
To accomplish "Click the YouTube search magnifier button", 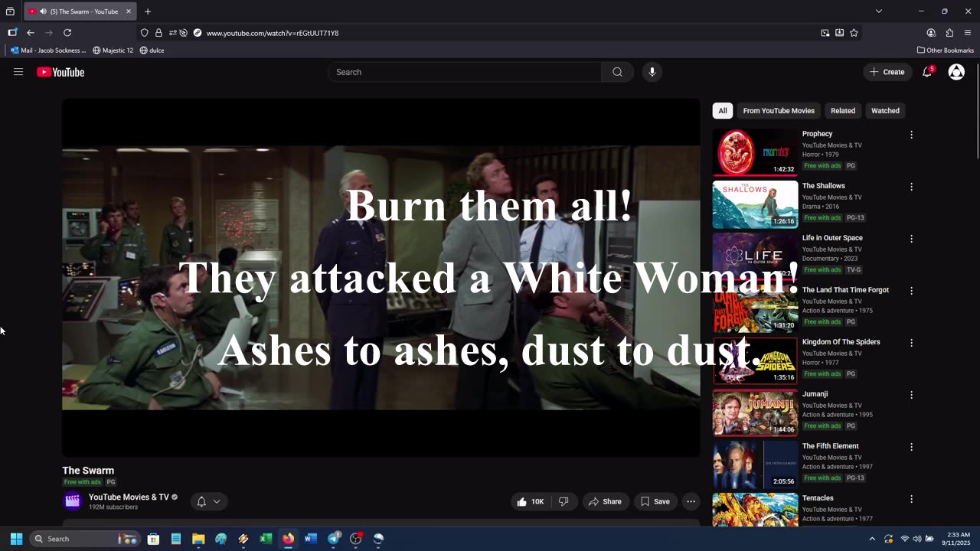I will (x=617, y=72).
